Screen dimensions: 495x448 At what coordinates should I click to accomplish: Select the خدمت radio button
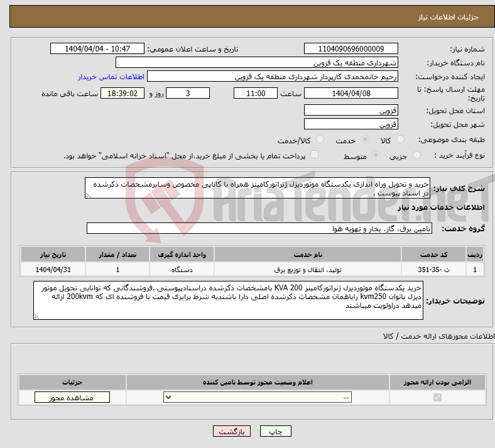point(365,139)
